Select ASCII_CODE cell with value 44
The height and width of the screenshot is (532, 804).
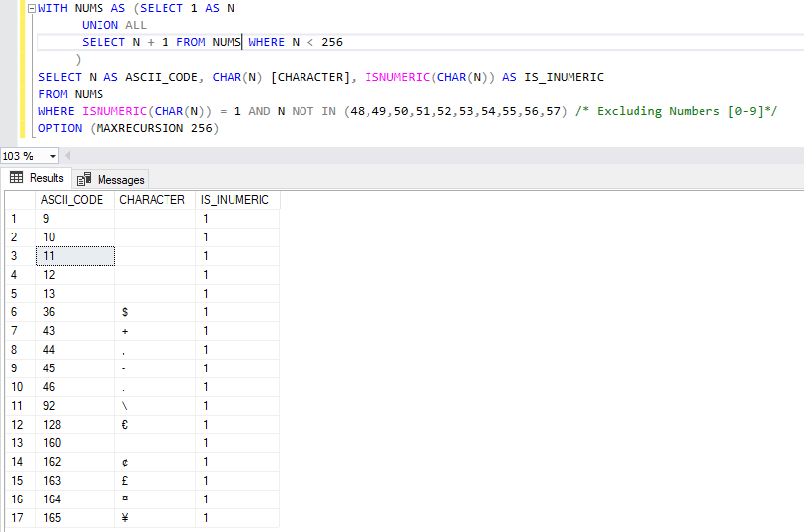[x=75, y=350]
